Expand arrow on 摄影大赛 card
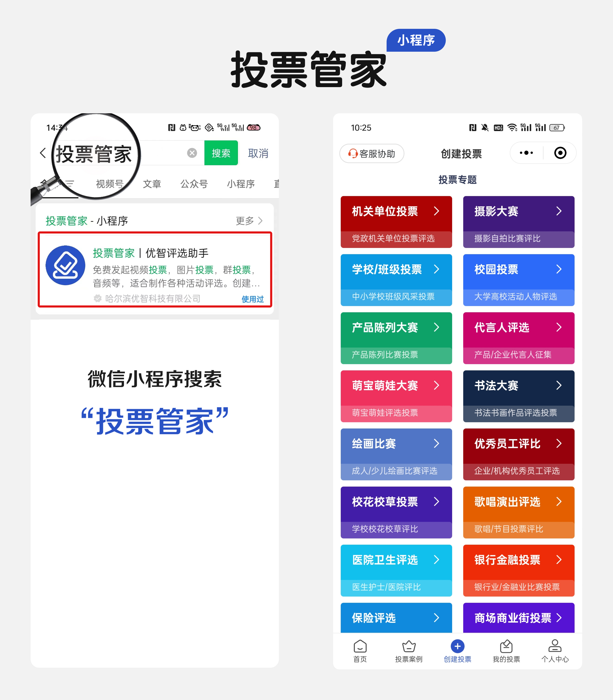Image resolution: width=613 pixels, height=700 pixels. point(559,211)
